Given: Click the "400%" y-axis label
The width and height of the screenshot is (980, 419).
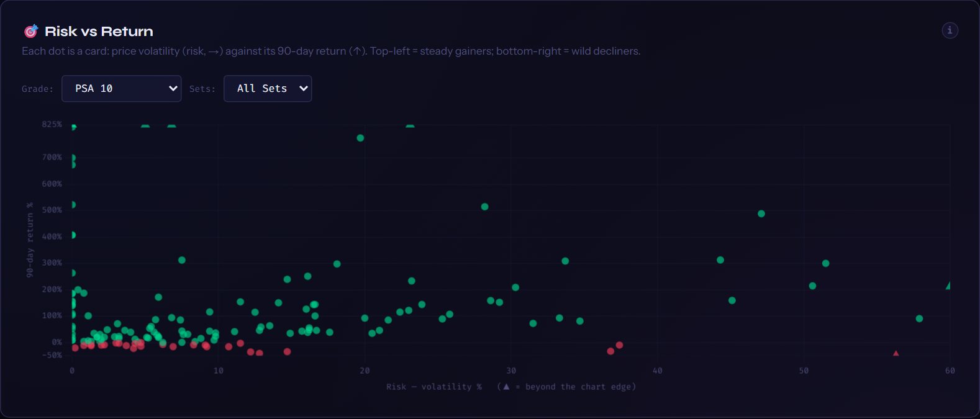Looking at the screenshot, I should click(x=52, y=237).
